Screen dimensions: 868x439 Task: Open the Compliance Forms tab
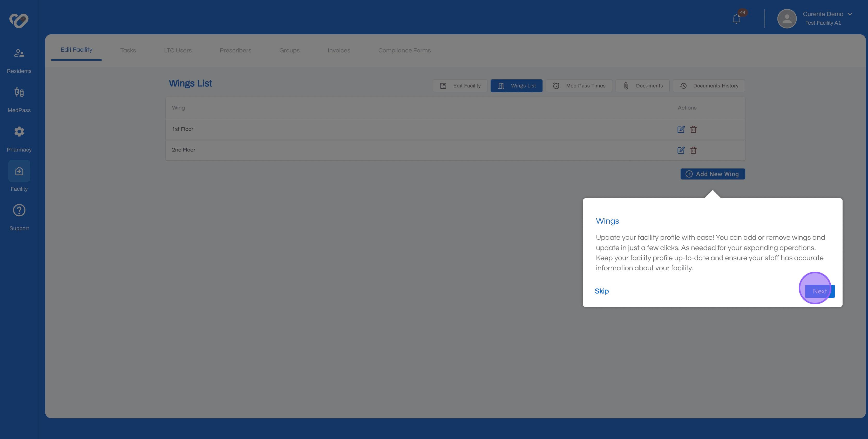(x=404, y=51)
